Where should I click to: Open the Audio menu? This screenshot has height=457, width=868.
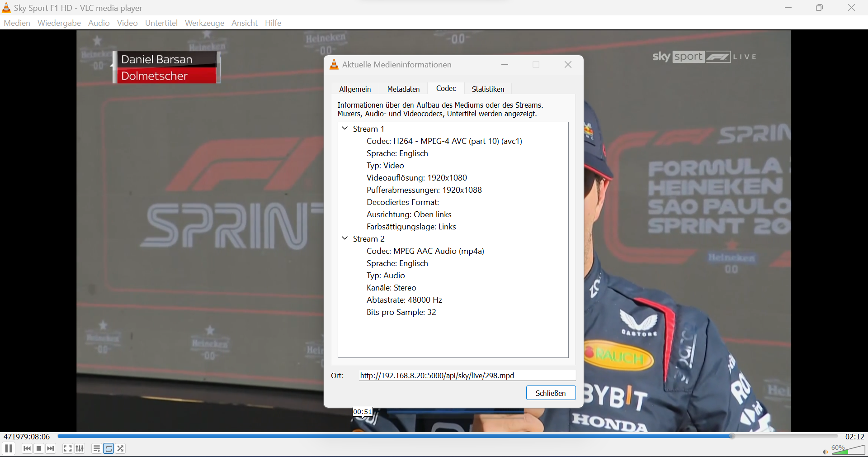click(99, 23)
